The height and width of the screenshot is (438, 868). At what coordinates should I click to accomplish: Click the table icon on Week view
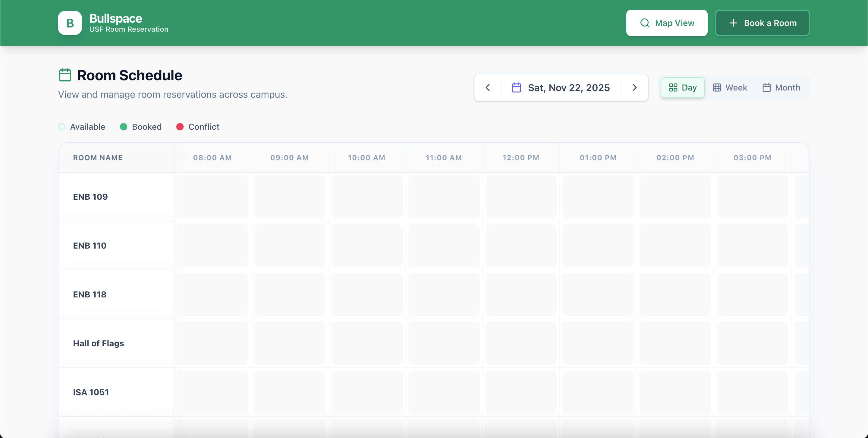(717, 88)
